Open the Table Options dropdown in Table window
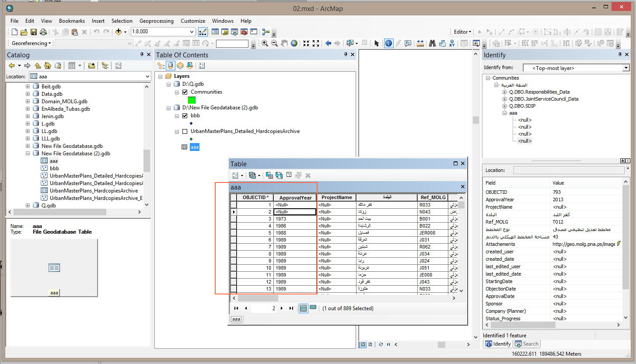 coord(237,175)
